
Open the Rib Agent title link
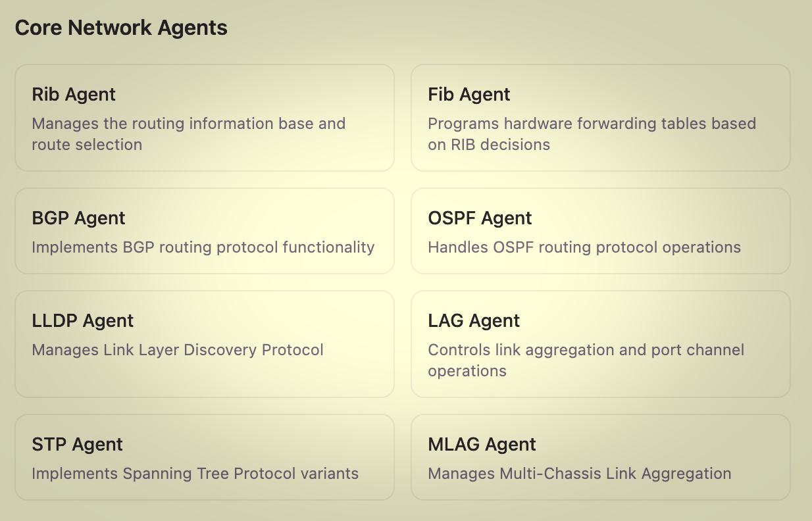pos(74,95)
